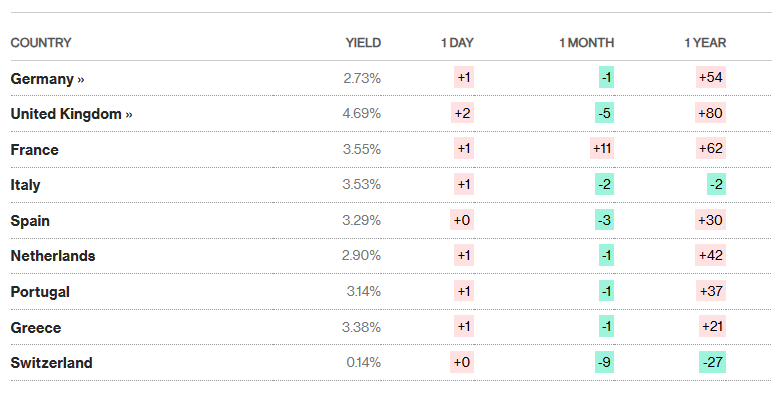This screenshot has height=412, width=772.
Task: Open the United Kingdom yields link
Action: [71, 114]
